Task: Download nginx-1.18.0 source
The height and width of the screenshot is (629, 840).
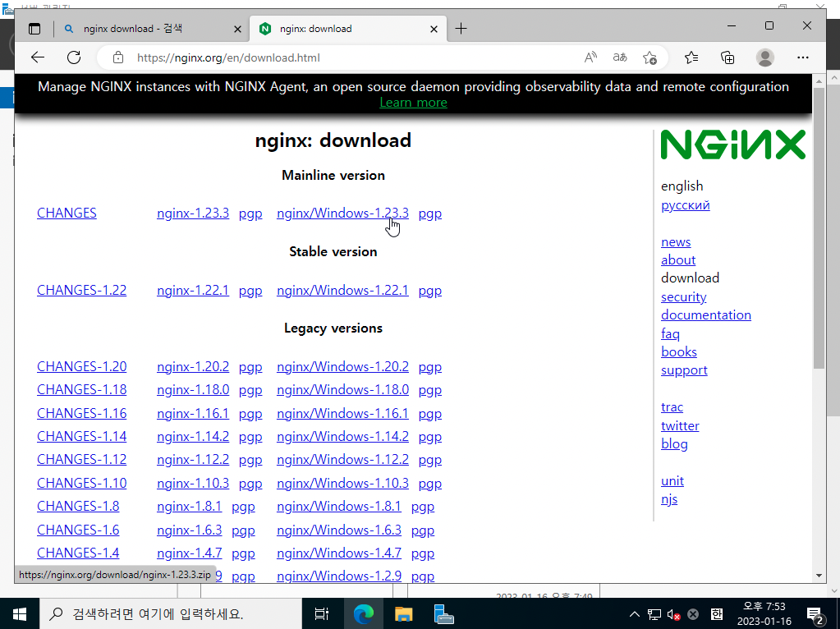Action: [193, 390]
